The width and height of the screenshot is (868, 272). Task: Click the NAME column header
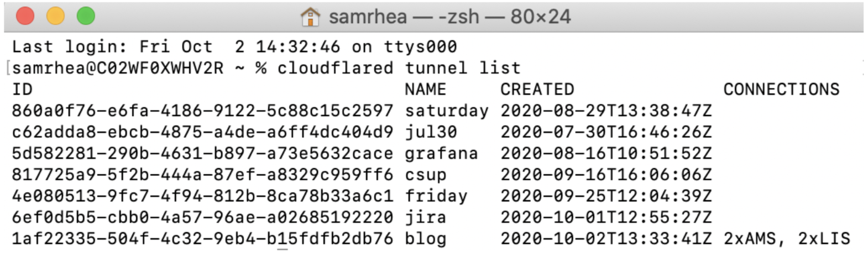click(425, 90)
